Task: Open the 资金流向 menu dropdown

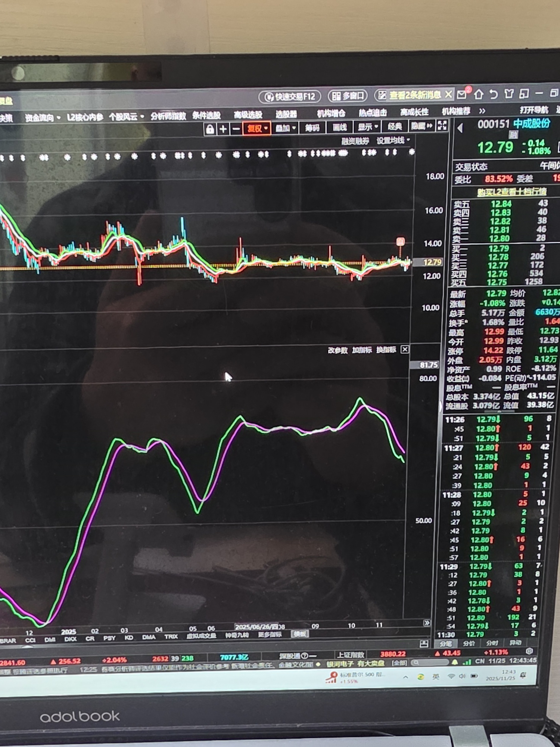Action: click(43, 118)
